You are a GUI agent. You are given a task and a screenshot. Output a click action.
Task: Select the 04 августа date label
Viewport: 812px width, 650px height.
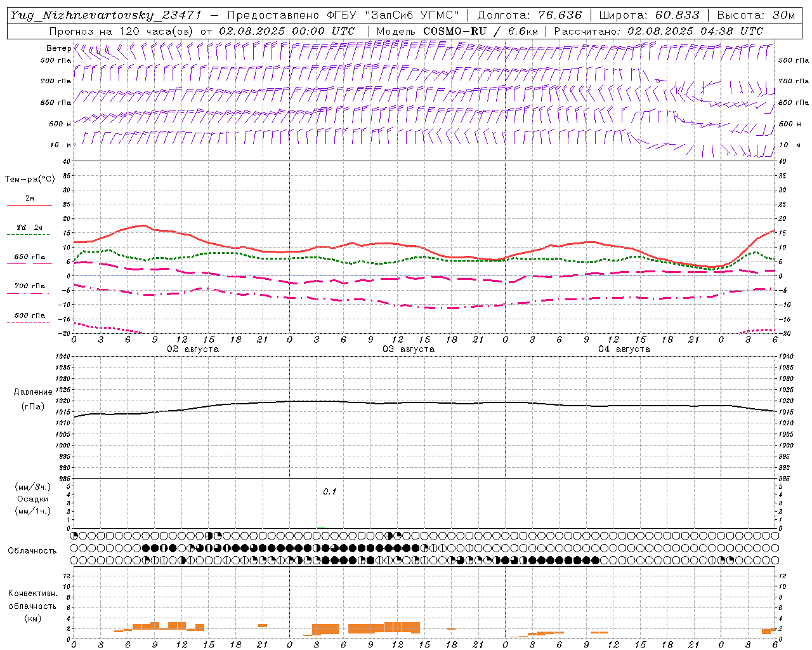624,349
